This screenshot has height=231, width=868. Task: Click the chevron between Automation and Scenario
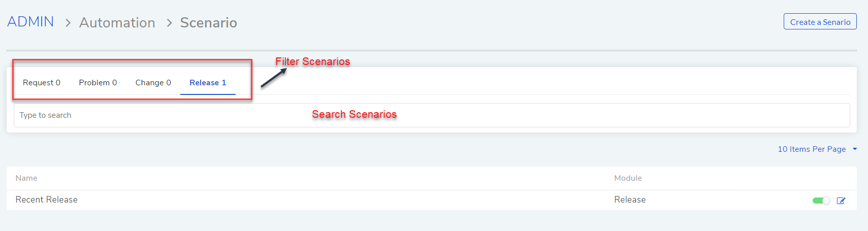click(x=170, y=23)
